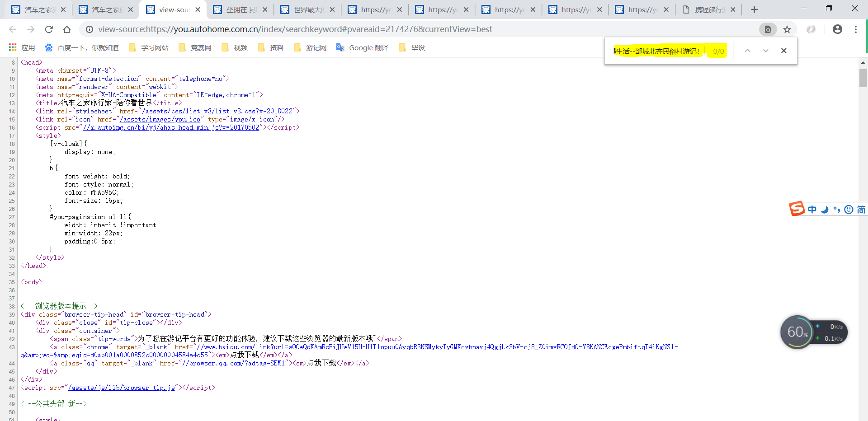Open the 游记网 bookmark folder
The width and height of the screenshot is (868, 421).
coord(310,47)
